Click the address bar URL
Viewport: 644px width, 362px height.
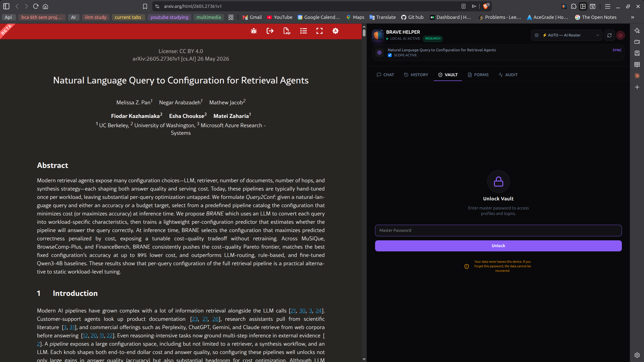tap(193, 6)
